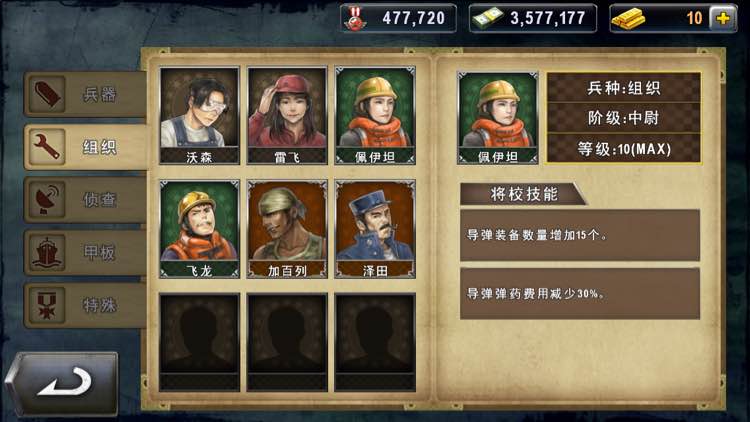The width and height of the screenshot is (750, 422).
Task: Select officer 沃森 portrait
Action: point(199,116)
